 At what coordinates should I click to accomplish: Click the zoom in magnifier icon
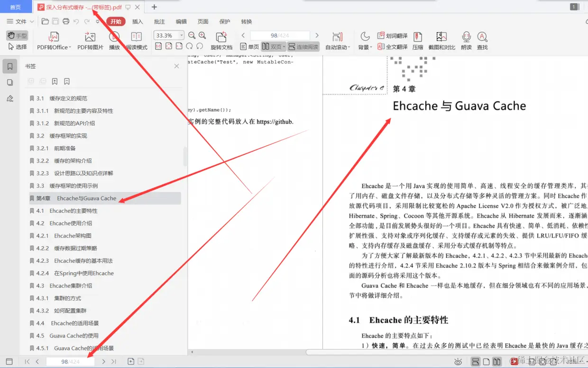tap(202, 36)
